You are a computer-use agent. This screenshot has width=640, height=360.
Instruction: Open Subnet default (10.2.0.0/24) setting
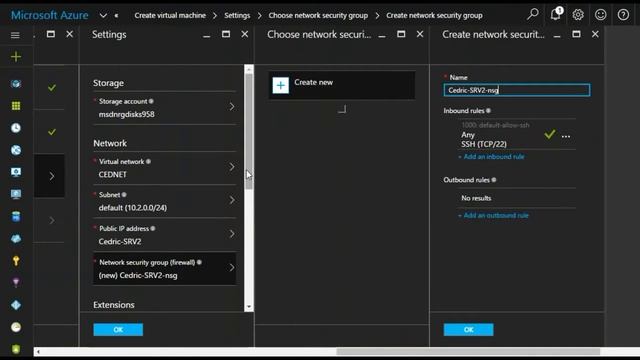pos(165,202)
